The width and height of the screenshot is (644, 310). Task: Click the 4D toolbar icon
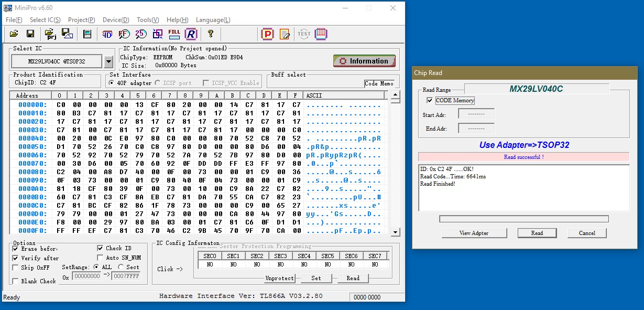(107, 34)
